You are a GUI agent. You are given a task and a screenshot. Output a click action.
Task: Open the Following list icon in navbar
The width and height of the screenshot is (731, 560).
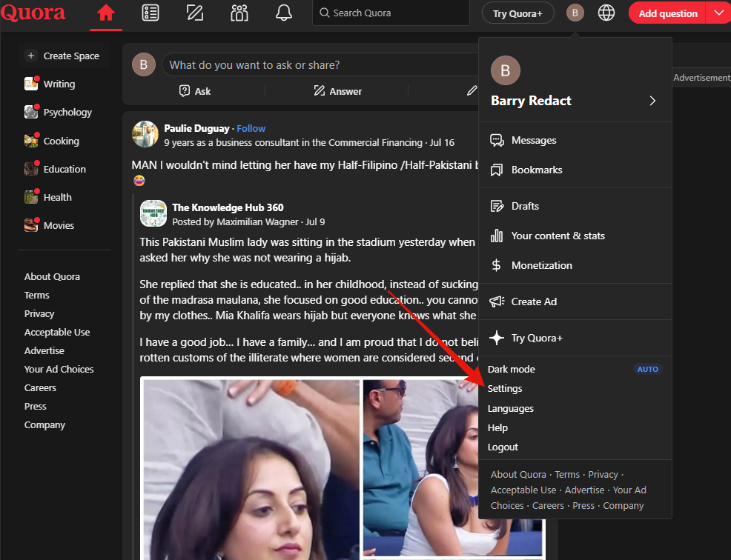pos(150,13)
